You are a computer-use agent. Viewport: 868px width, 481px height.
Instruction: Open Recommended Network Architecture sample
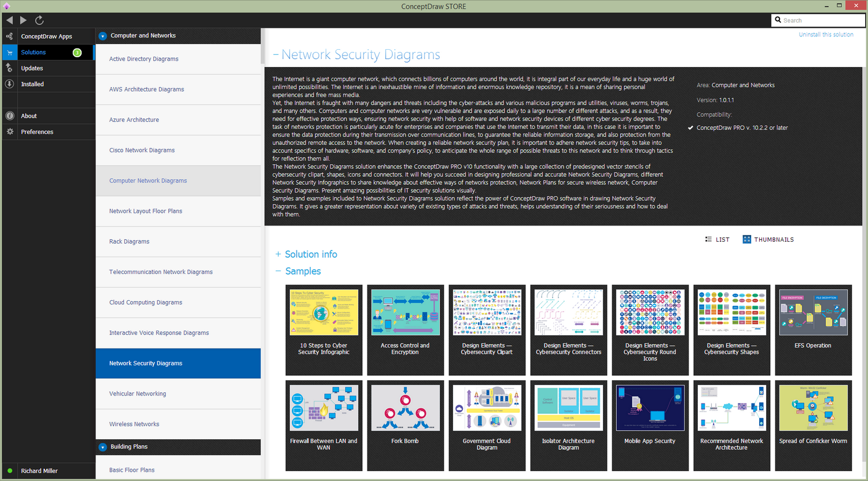point(732,425)
